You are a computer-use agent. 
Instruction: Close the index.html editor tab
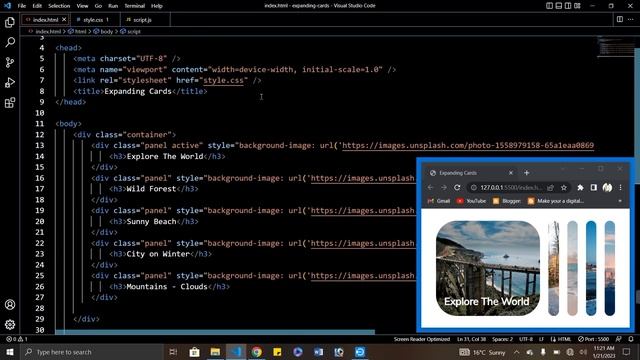(64, 20)
